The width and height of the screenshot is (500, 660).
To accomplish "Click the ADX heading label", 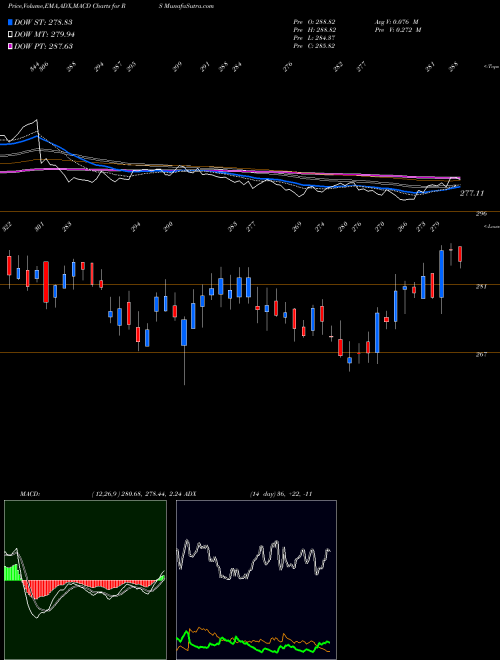I will pyautogui.click(x=190, y=494).
